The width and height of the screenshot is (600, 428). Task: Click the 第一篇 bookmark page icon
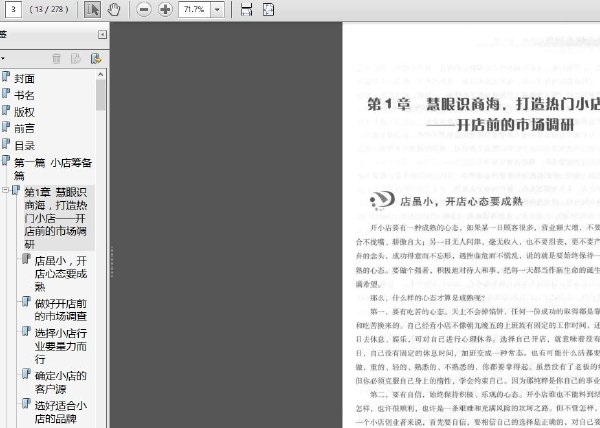tap(6, 160)
